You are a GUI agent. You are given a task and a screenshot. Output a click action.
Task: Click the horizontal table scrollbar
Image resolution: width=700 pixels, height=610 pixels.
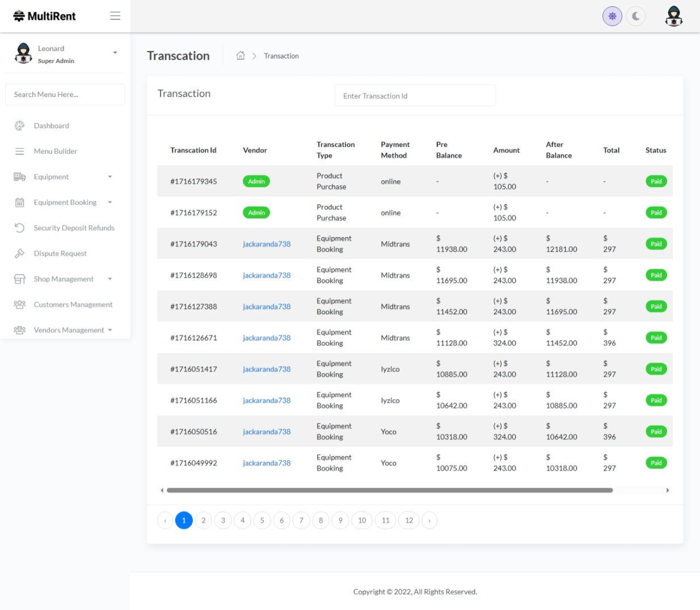tap(389, 490)
